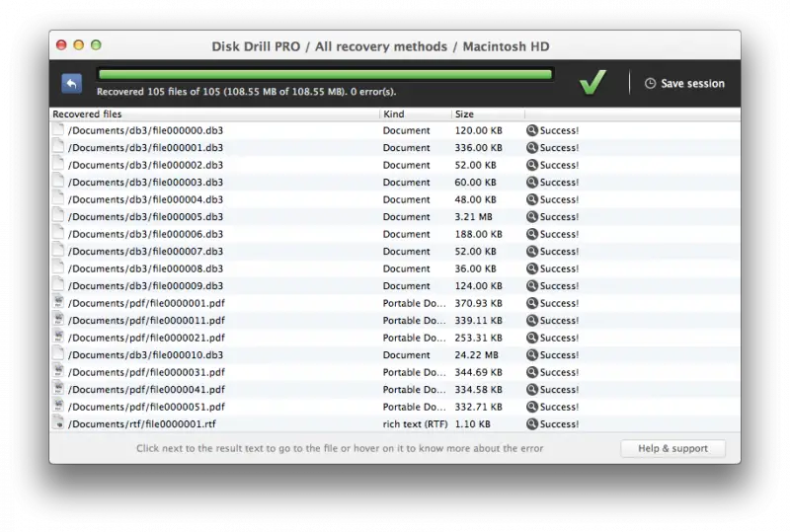Viewport: 790px width, 532px height.
Task: Sort list by Kind column header
Action: pos(415,114)
